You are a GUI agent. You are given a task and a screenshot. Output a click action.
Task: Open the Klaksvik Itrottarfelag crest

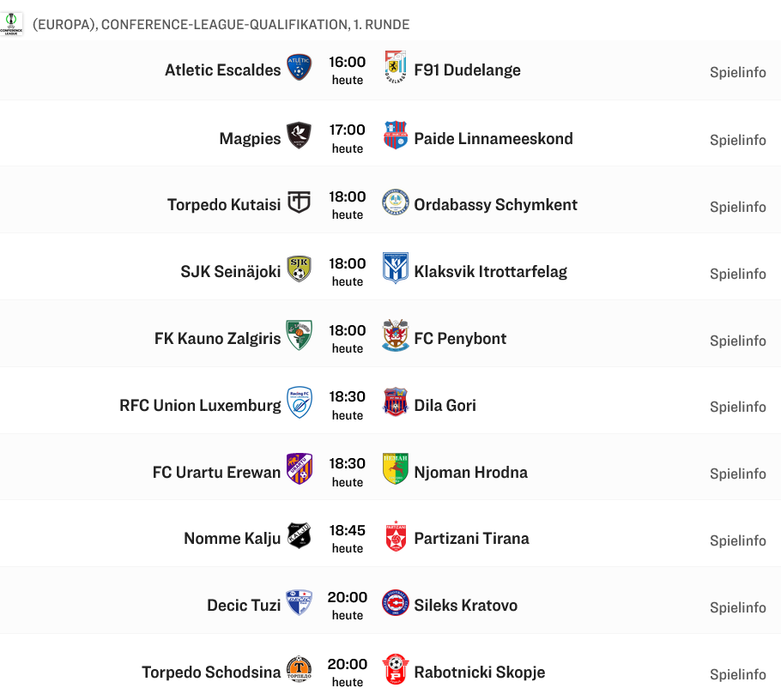(x=396, y=269)
